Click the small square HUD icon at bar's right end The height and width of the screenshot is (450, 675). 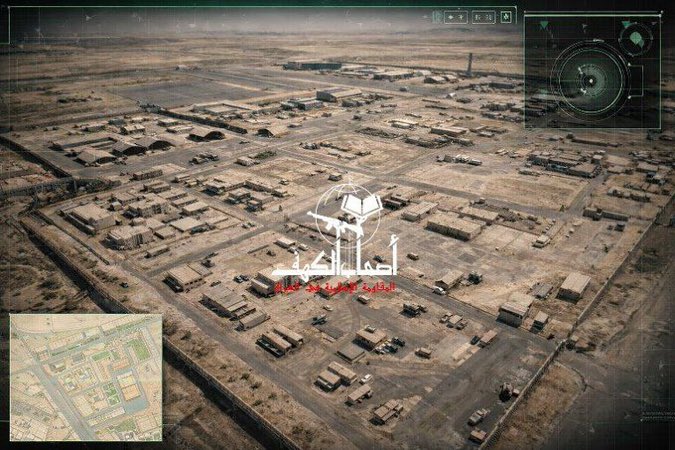[506, 17]
